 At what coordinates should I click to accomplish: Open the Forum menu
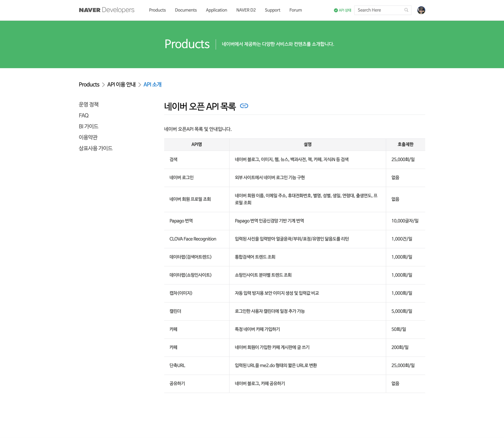point(296,10)
